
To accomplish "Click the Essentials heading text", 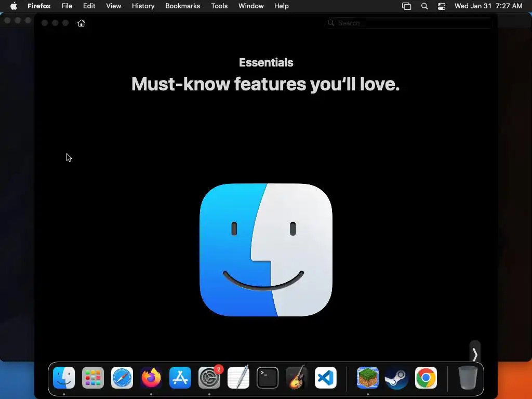I will tap(266, 62).
